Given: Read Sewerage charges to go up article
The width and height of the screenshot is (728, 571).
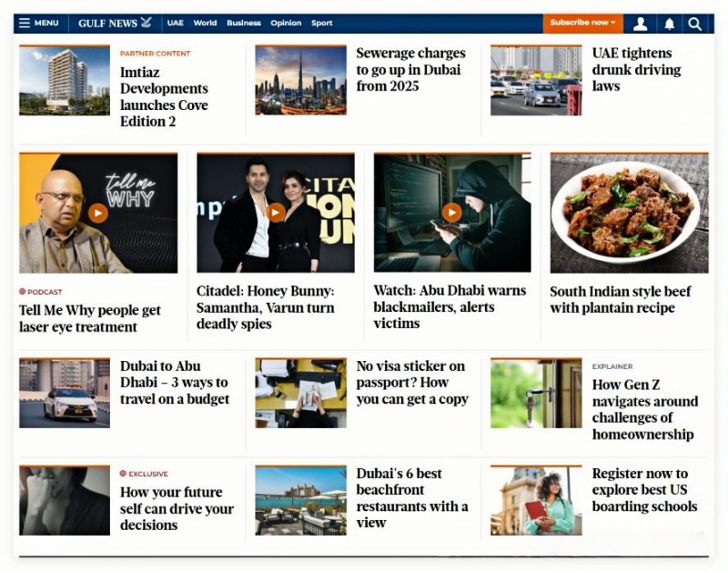Looking at the screenshot, I should pyautogui.click(x=410, y=70).
